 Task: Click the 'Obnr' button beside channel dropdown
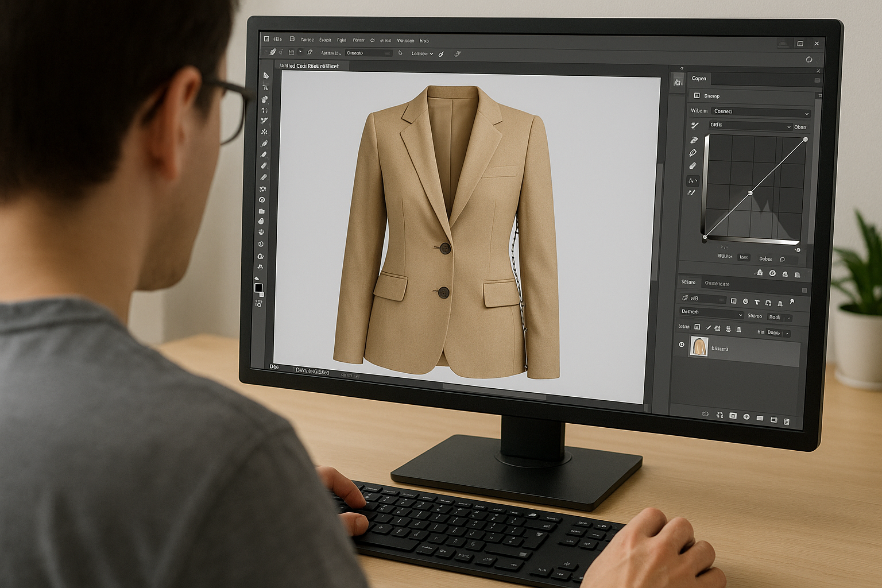click(x=800, y=127)
